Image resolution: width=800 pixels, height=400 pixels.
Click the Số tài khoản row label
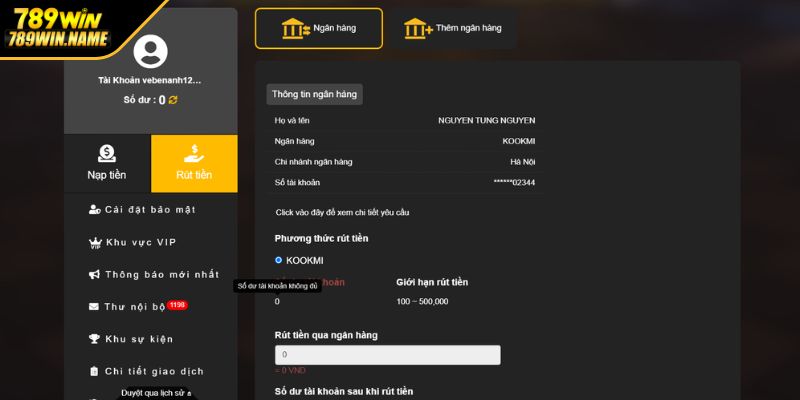[297, 182]
